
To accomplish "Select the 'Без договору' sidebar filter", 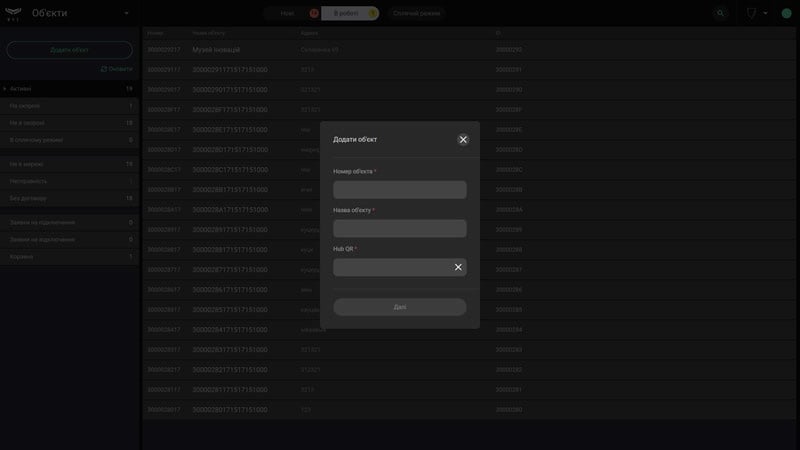I will [x=69, y=198].
